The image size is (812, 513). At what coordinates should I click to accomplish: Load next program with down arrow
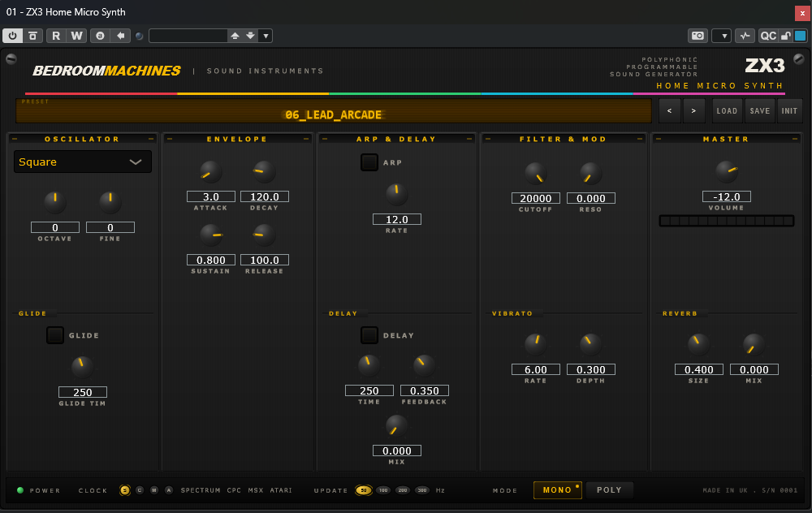251,36
